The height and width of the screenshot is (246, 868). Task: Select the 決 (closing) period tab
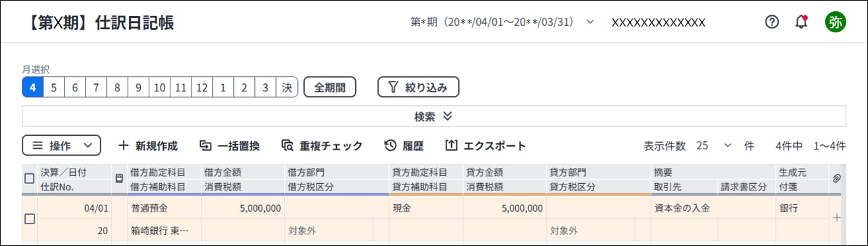coord(287,87)
